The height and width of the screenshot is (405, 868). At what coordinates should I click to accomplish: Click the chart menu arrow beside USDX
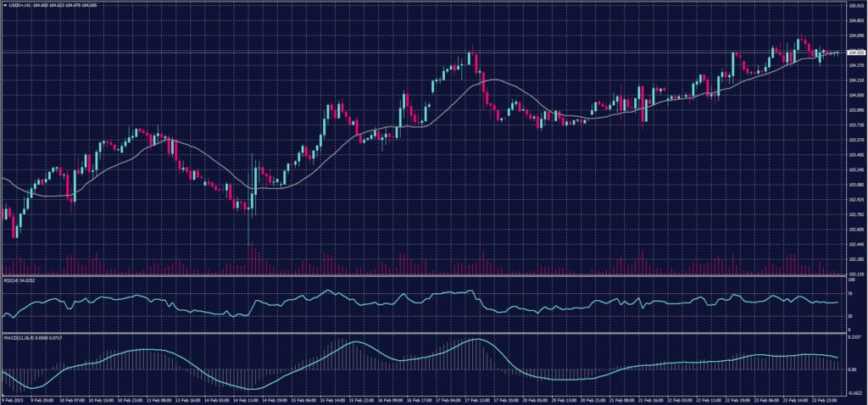tap(3, 6)
